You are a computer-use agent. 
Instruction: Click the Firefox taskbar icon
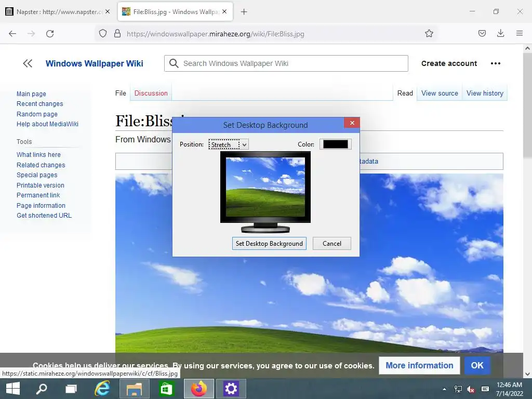click(199, 389)
